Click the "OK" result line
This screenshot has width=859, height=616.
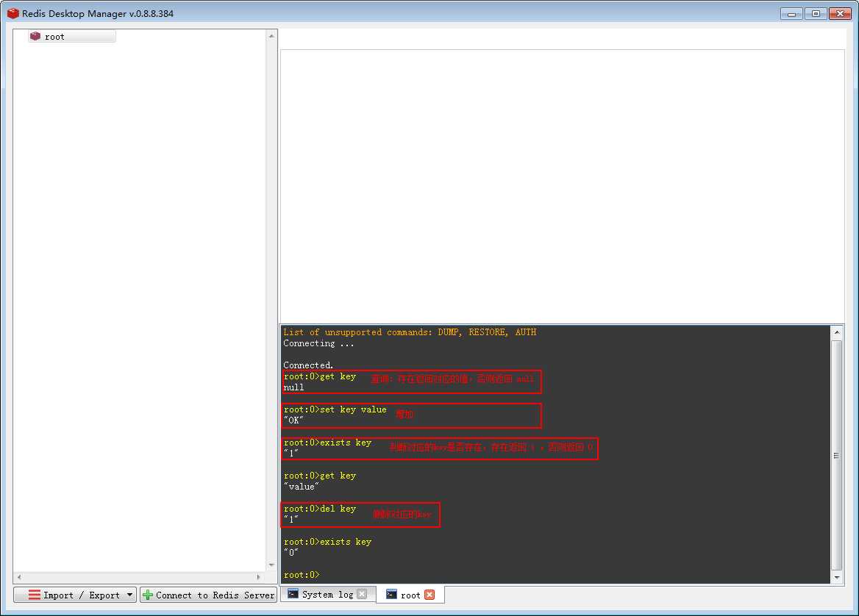pyautogui.click(x=293, y=420)
